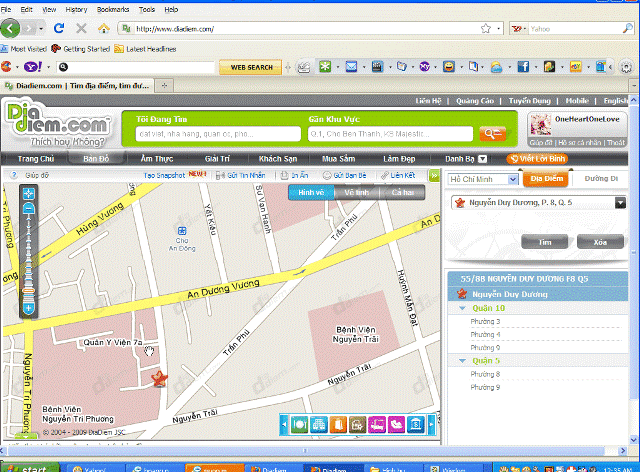The image size is (640, 472).
Task: Click the red star marker on map
Action: tap(157, 378)
